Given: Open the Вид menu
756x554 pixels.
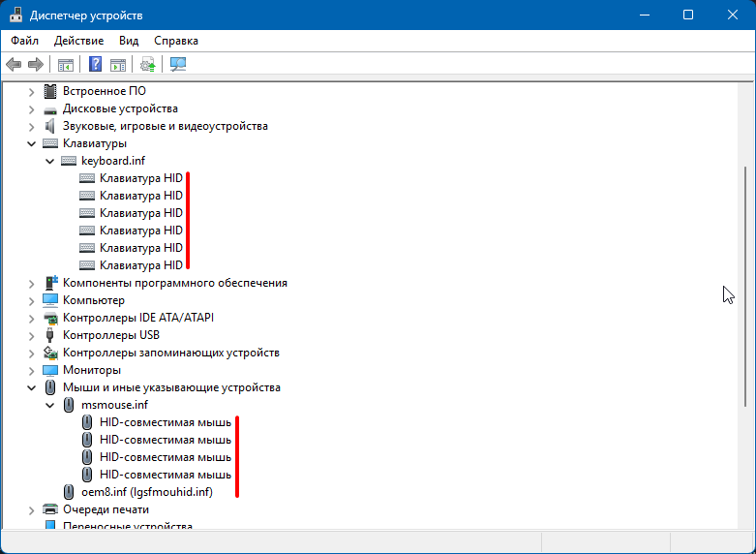Looking at the screenshot, I should [x=129, y=41].
